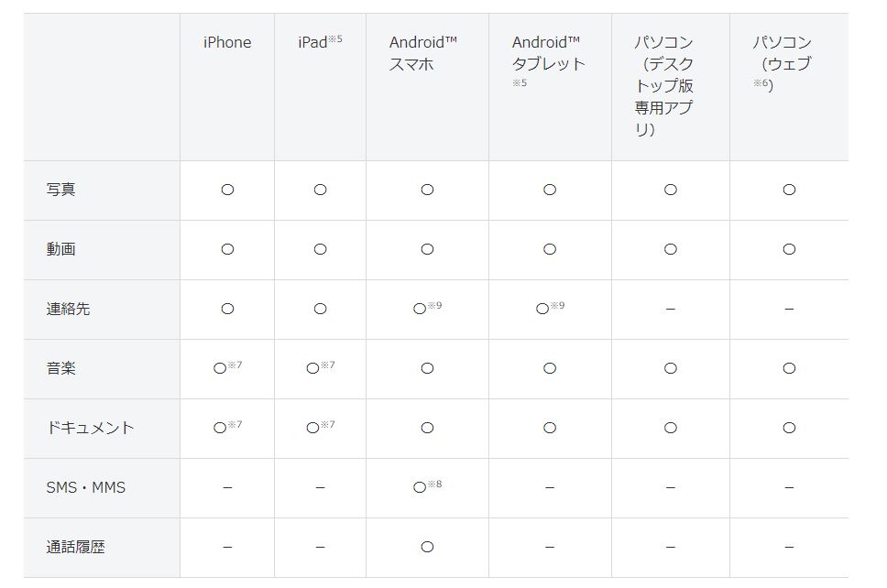Viewport: 887px width, 588px height.
Task: Open footnote ※5 beside iPad header
Action: pos(335,39)
